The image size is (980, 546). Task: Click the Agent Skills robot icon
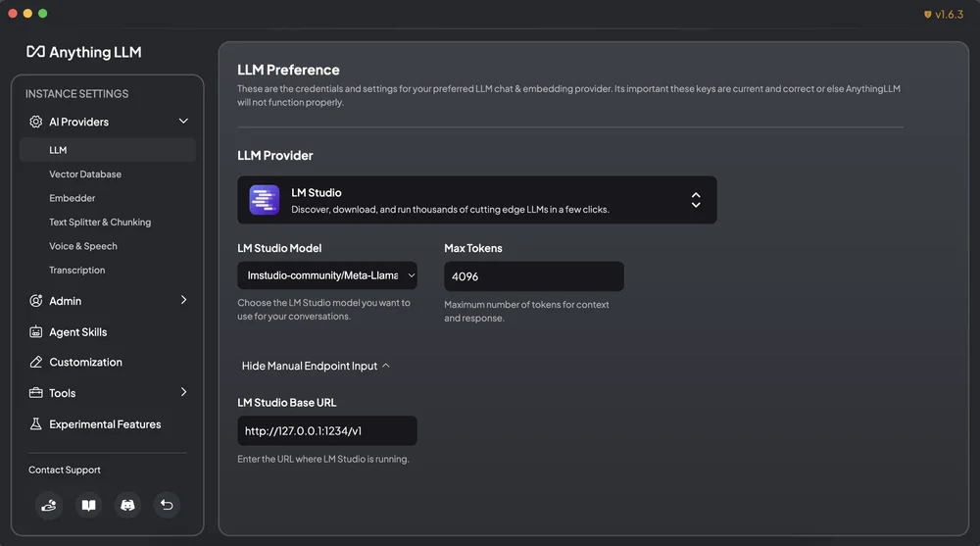(35, 332)
